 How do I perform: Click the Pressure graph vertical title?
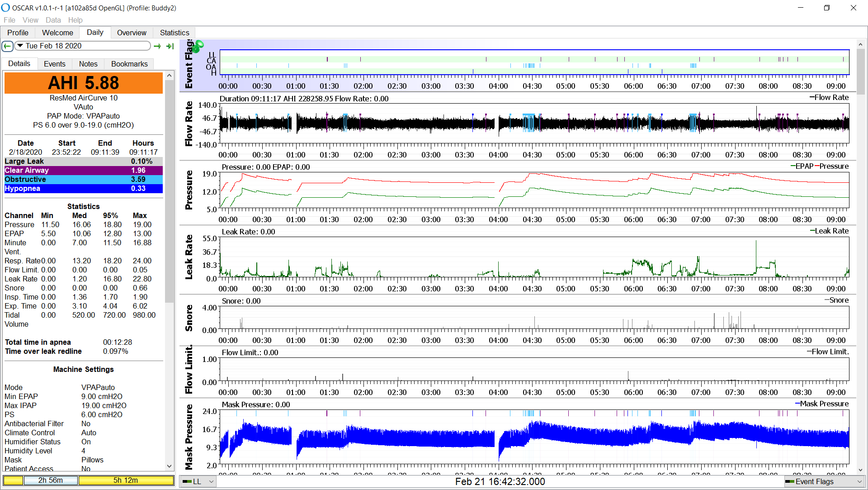pyautogui.click(x=189, y=190)
